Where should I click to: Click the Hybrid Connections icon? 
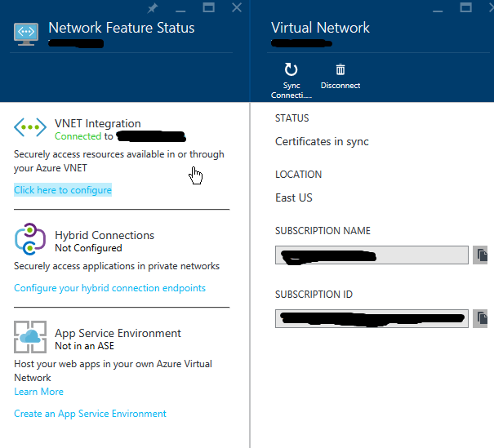(x=30, y=239)
